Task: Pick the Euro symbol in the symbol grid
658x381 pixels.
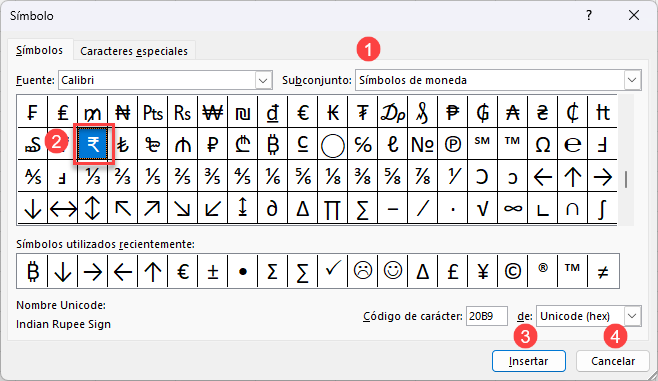Action: point(303,112)
